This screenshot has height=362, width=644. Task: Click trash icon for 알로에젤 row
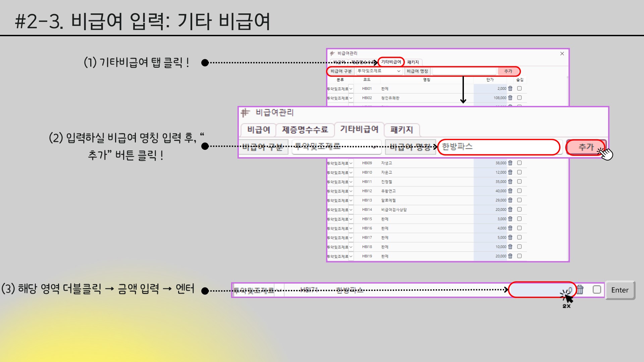(x=510, y=200)
